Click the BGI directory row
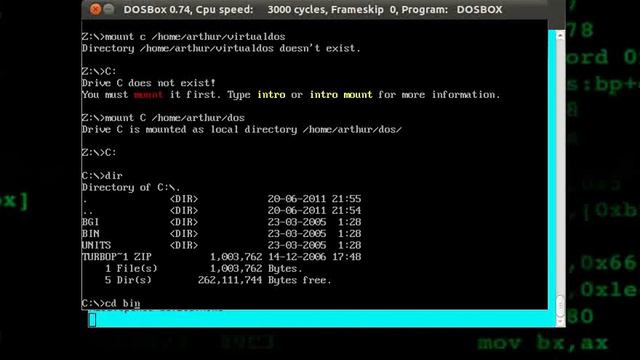The image size is (640, 360). pyautogui.click(x=221, y=222)
